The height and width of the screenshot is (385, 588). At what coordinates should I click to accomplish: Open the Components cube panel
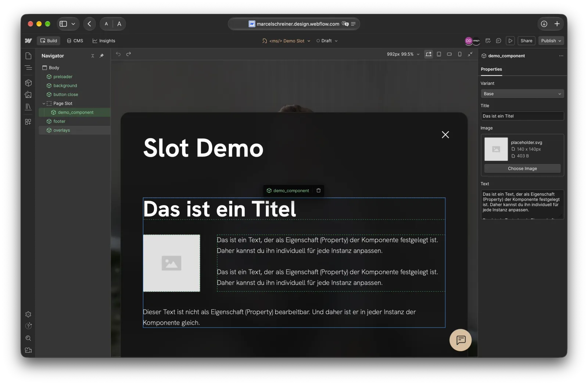click(28, 83)
